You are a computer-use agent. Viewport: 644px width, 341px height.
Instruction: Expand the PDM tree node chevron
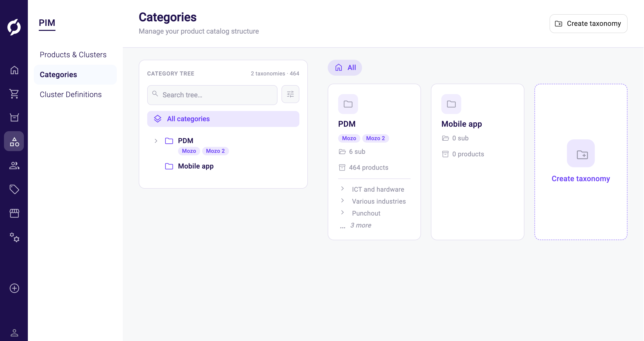[156, 141]
